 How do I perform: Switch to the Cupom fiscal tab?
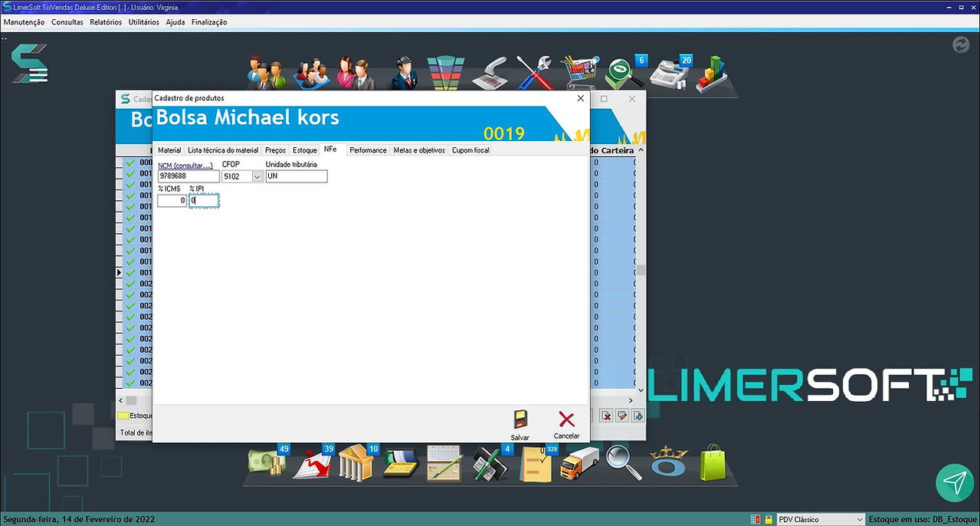(470, 150)
